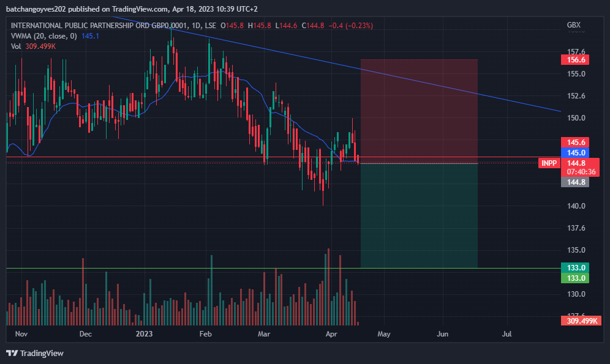Click the Vol indicator legend
The height and width of the screenshot is (364, 610).
click(15, 46)
